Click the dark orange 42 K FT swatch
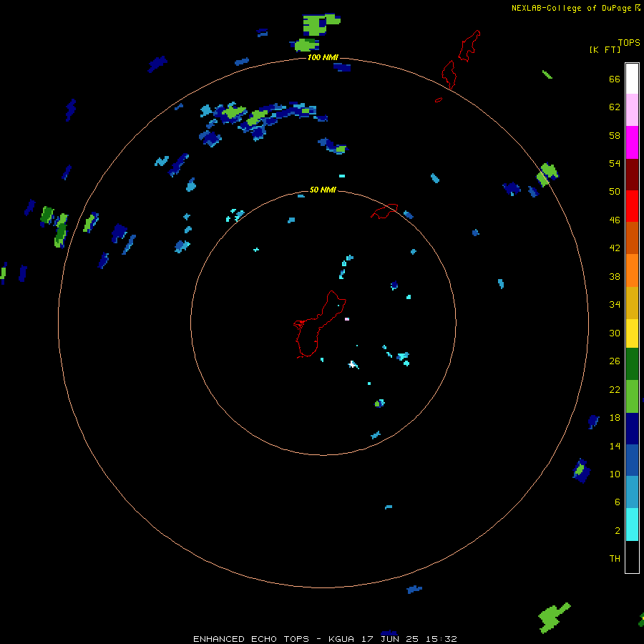The width and height of the screenshot is (644, 644). [x=632, y=238]
